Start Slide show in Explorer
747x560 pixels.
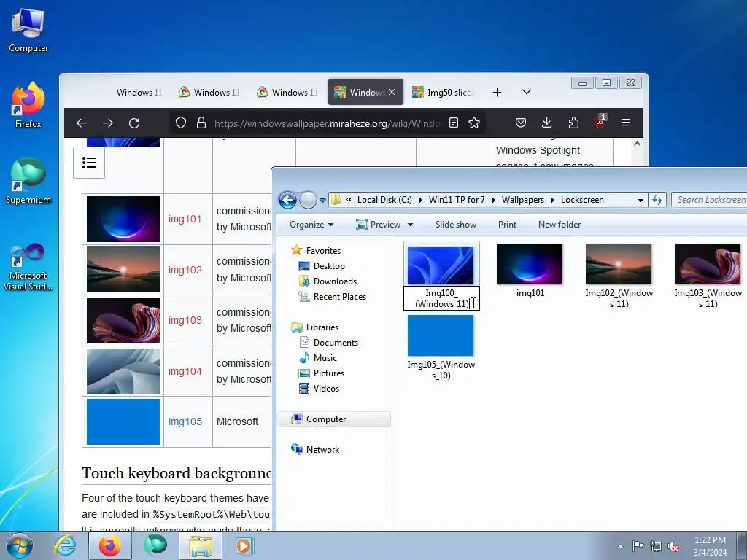tap(455, 225)
